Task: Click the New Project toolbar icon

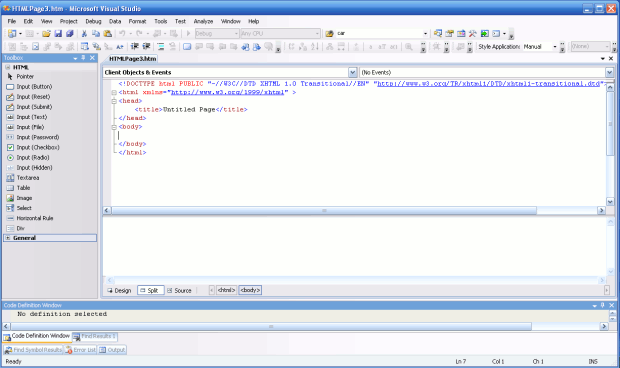Action: [12, 34]
